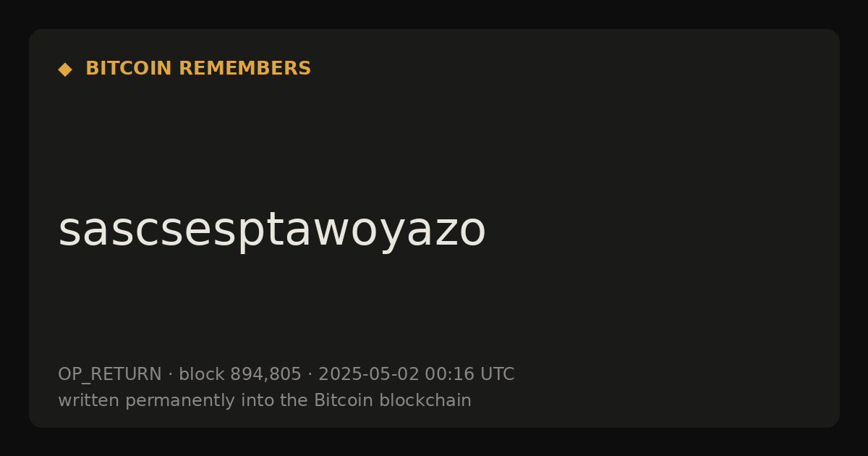Click the word block in metadata line

202,374
